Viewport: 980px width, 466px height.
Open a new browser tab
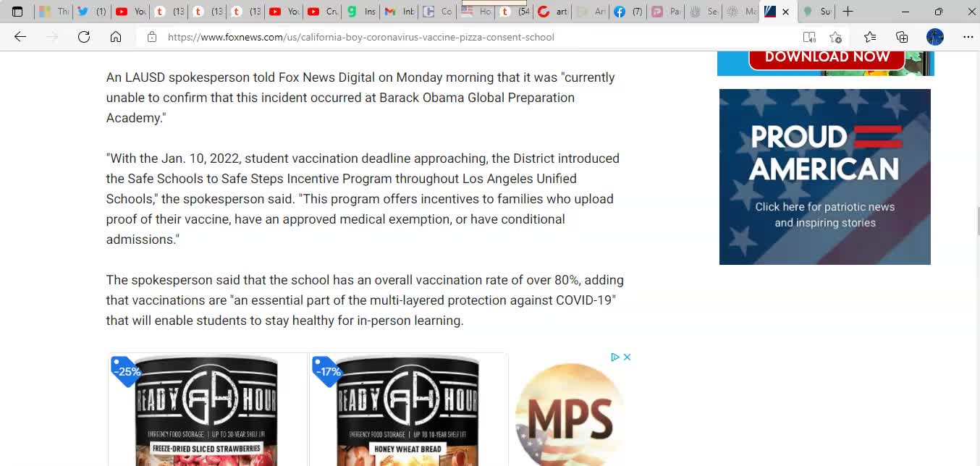click(848, 12)
